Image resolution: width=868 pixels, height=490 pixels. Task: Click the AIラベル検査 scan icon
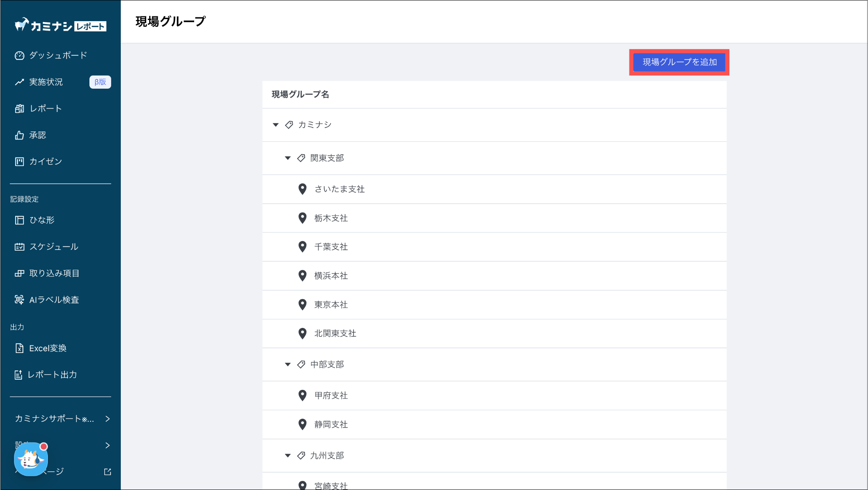coord(19,300)
